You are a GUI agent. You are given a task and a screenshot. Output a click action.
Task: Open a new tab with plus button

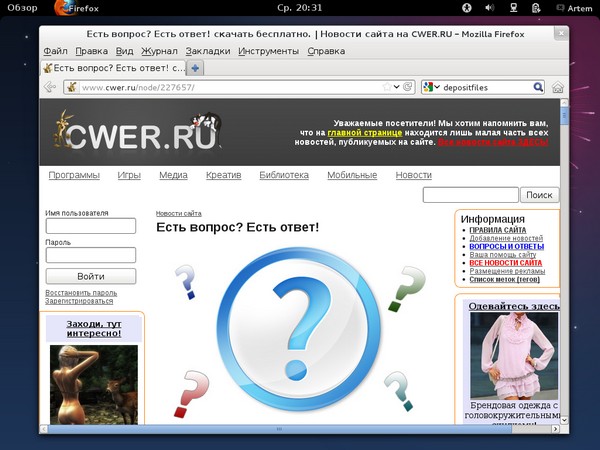[196, 68]
